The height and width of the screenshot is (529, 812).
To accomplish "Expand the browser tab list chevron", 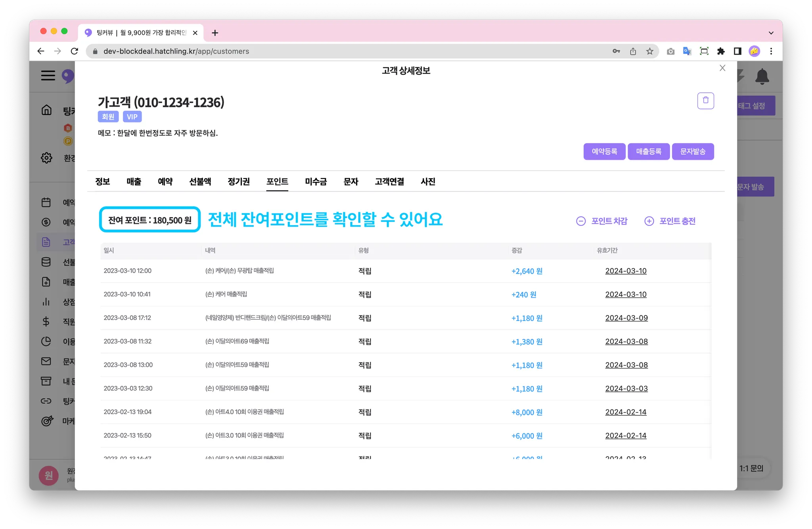I will tap(771, 33).
